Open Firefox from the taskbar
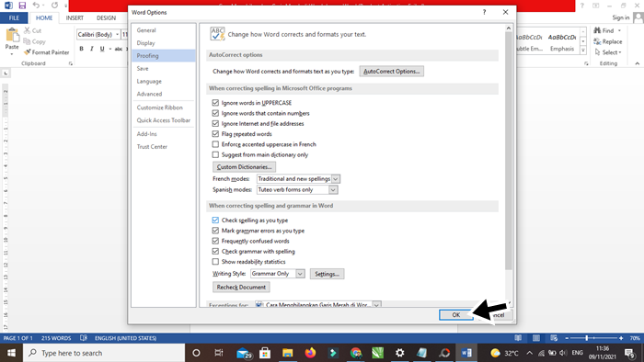Screen dimensions: 644x362 point(310,353)
